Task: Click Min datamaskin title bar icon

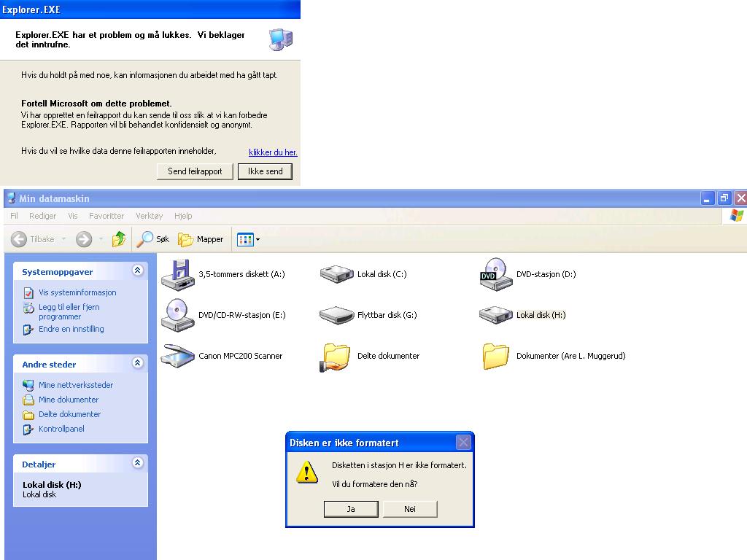Action: tap(11, 198)
